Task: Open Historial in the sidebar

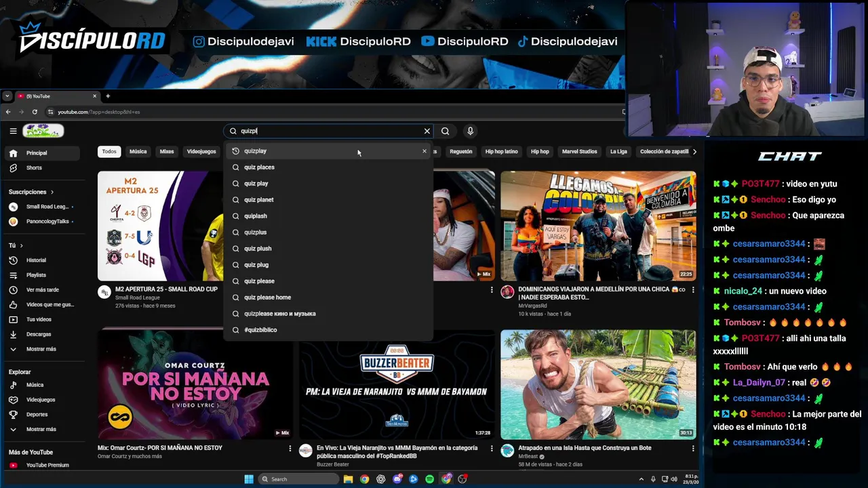Action: pyautogui.click(x=41, y=260)
